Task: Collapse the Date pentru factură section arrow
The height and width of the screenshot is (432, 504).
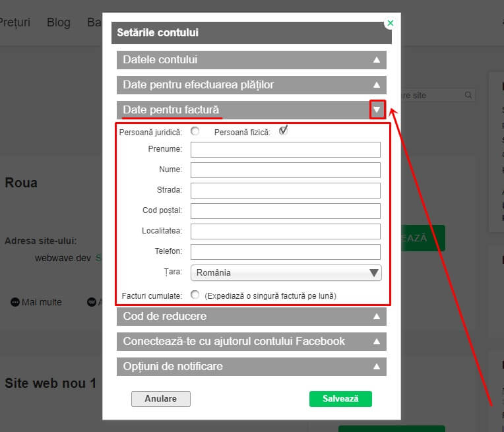Action: coord(377,109)
